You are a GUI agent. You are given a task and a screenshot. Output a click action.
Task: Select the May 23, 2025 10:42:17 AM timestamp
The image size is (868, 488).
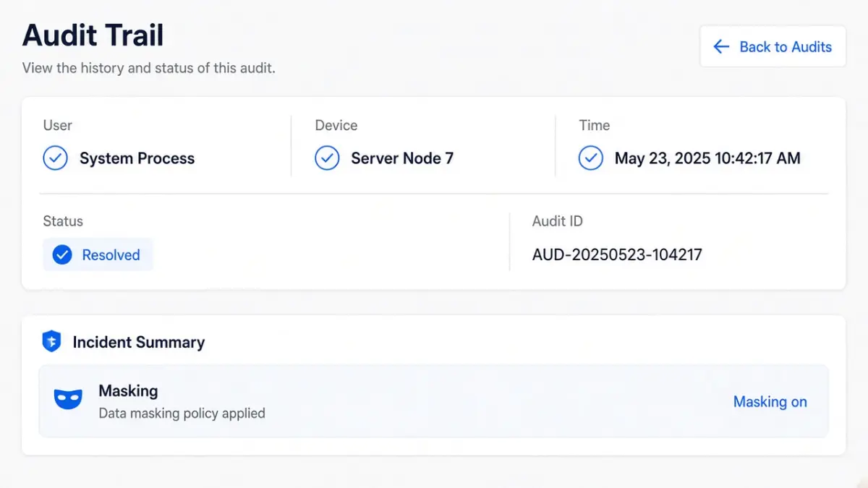(x=707, y=158)
